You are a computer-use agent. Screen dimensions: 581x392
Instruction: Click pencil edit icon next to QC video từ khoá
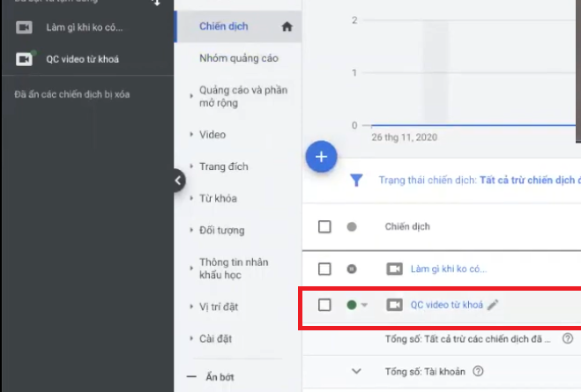pyautogui.click(x=493, y=305)
